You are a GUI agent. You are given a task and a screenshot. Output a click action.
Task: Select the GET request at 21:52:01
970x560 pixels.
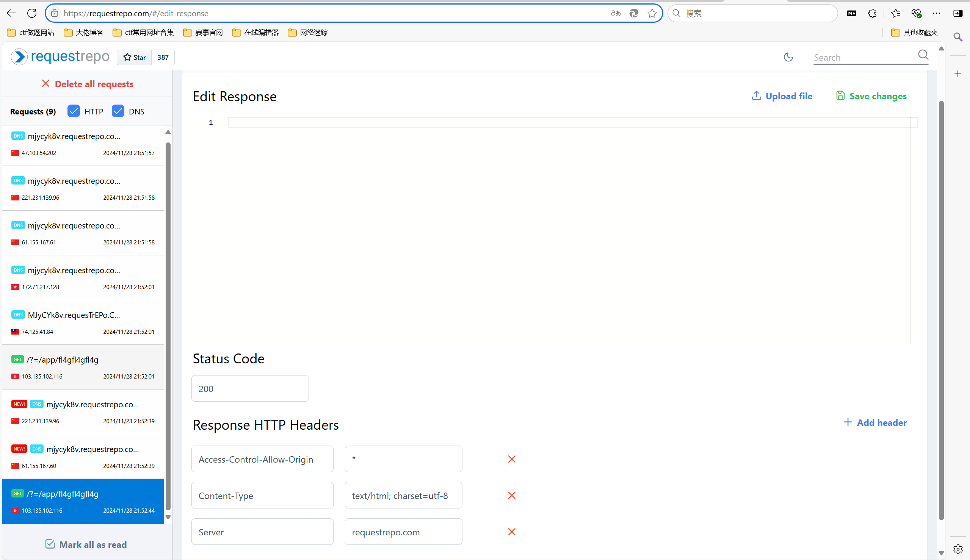click(83, 367)
